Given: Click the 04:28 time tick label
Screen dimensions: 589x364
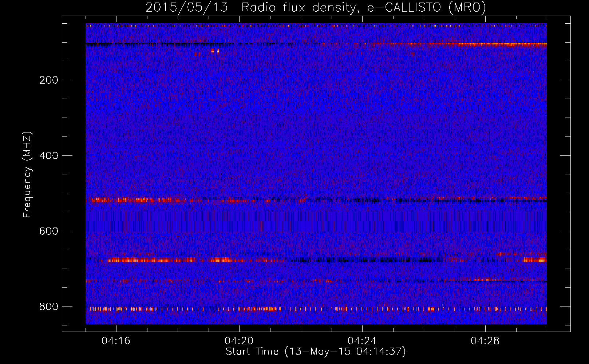Looking at the screenshot, I should 485,341.
